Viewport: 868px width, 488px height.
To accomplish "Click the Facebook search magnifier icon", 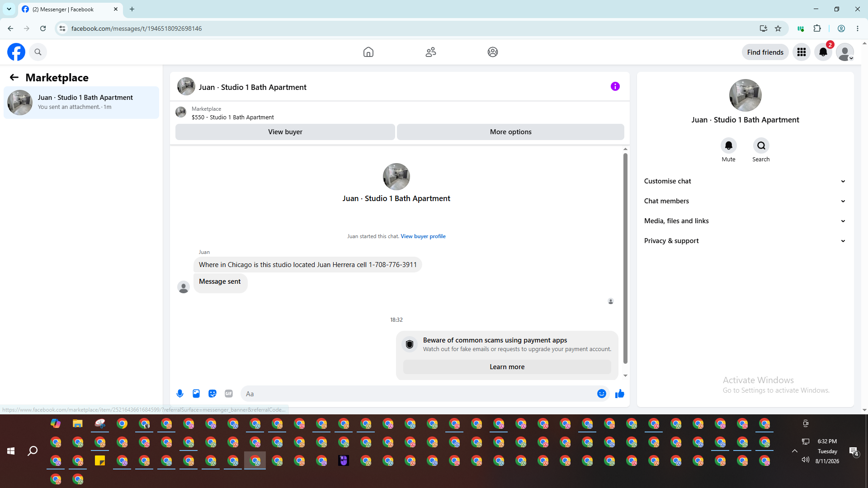I will click(38, 52).
